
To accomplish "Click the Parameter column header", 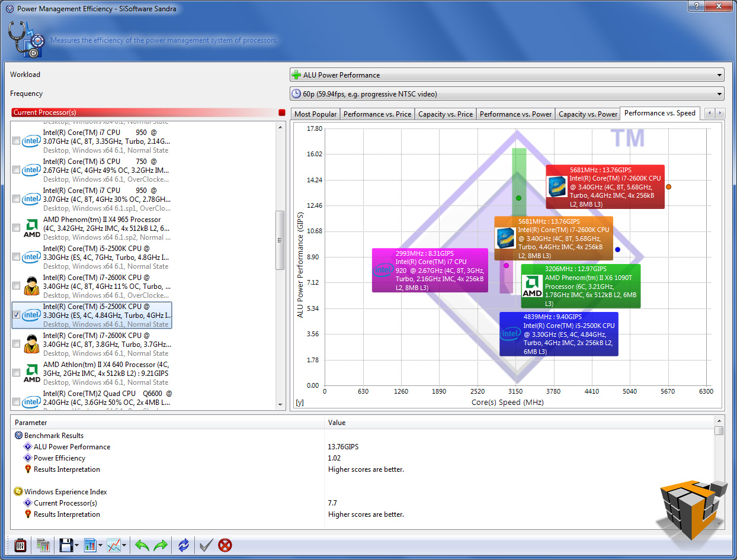I will point(168,423).
